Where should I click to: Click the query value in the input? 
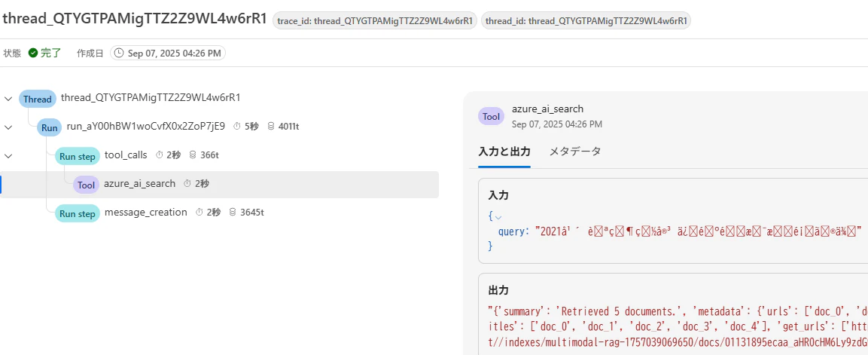(x=698, y=231)
